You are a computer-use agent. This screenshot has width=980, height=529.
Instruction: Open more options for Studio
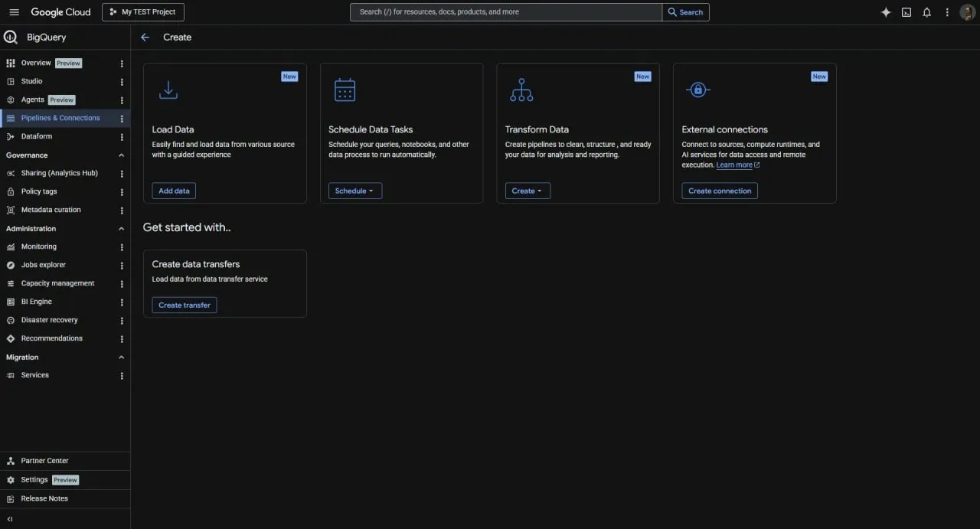[x=122, y=82]
